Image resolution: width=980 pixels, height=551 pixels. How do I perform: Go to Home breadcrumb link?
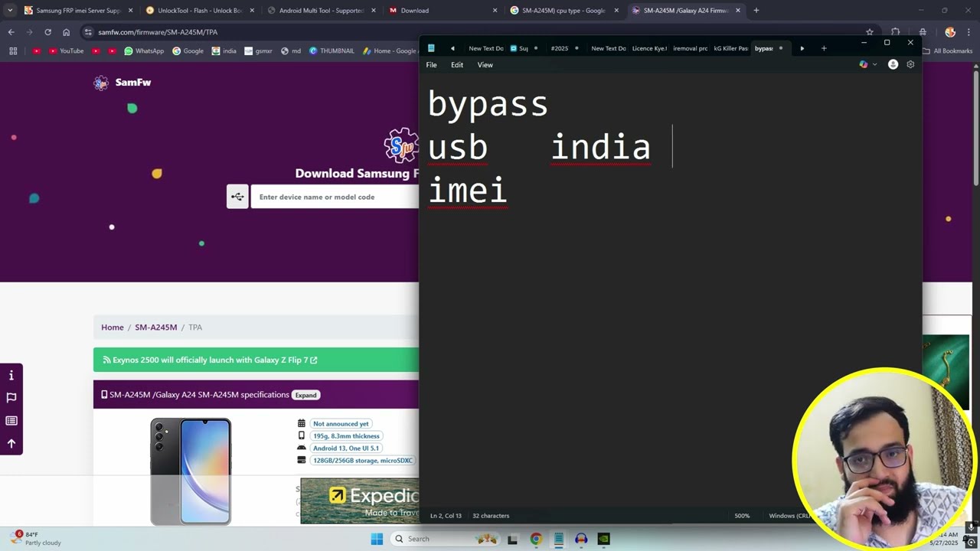pyautogui.click(x=113, y=328)
